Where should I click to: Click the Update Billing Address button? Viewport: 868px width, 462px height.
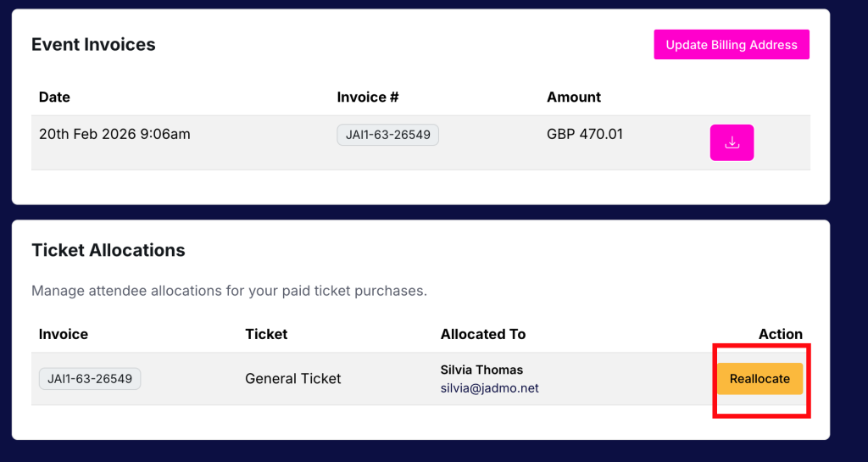coord(732,45)
